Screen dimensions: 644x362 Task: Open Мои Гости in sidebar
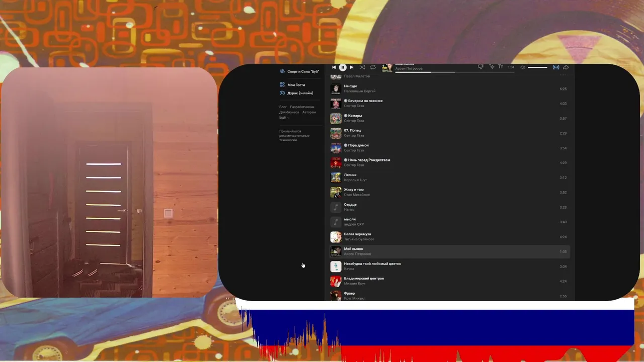[296, 85]
